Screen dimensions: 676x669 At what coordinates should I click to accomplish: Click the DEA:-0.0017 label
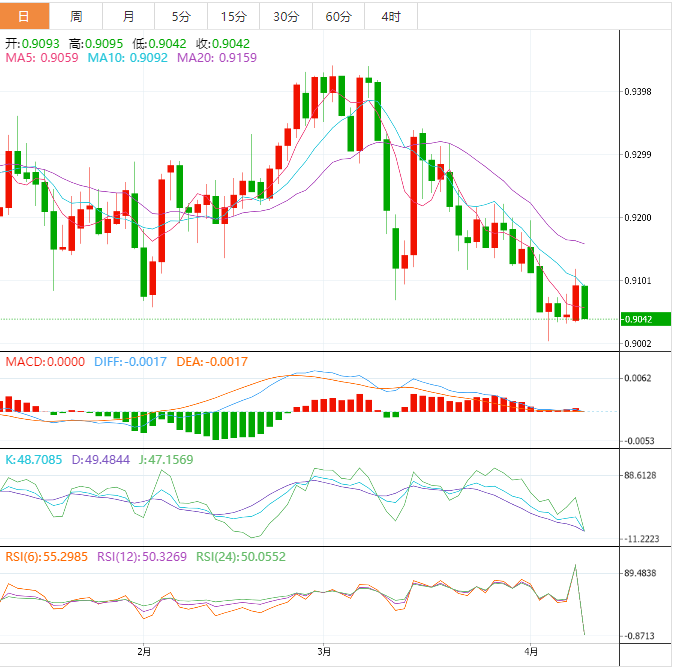click(x=212, y=362)
